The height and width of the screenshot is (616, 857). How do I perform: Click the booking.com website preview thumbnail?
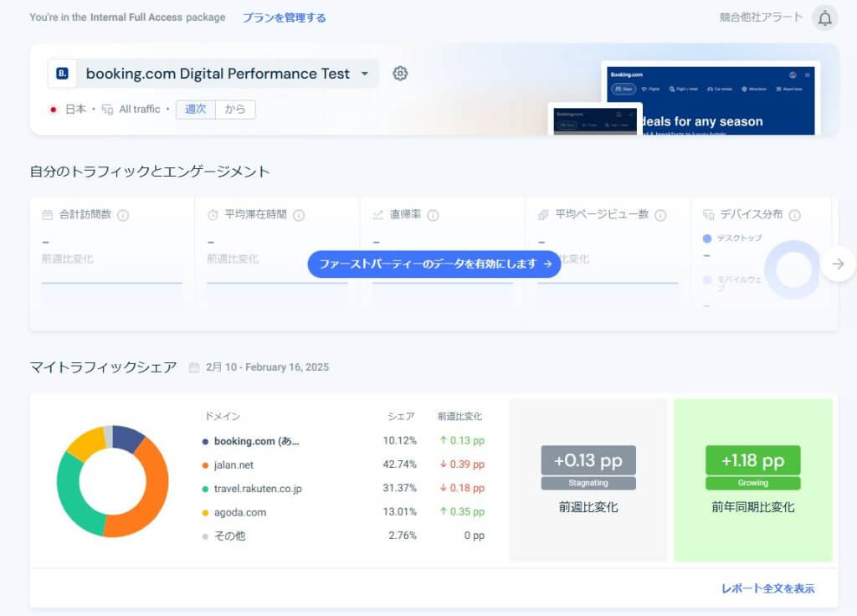711,99
